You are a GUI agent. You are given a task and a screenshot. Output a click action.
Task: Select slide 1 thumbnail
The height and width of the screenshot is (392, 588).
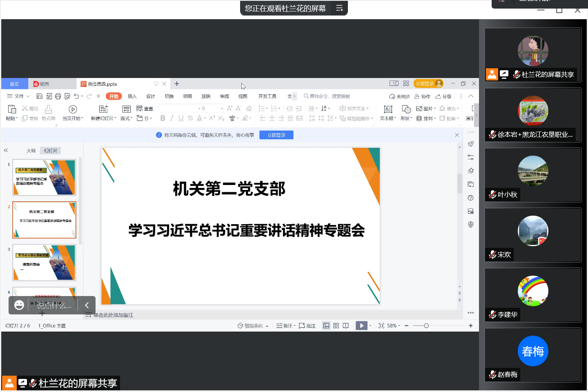[x=44, y=178]
